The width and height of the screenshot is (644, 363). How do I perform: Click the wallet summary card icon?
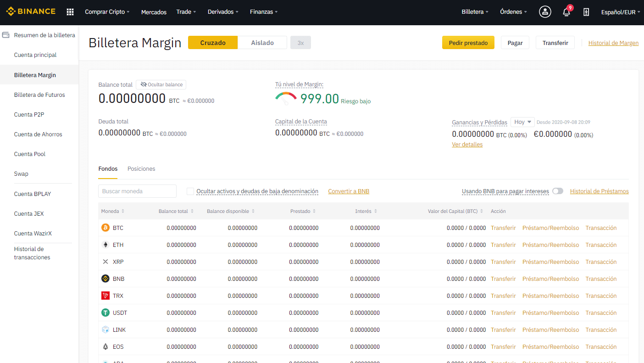point(6,35)
